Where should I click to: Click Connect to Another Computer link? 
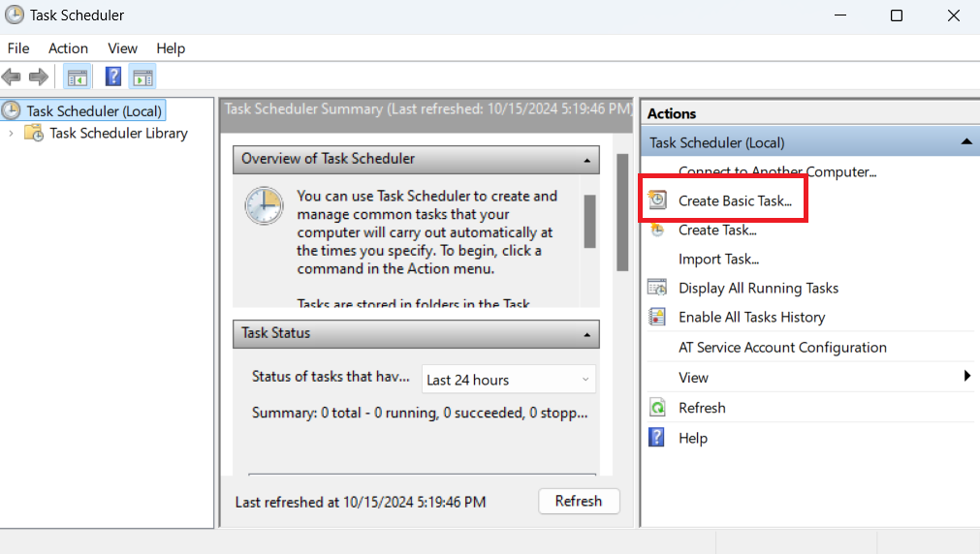click(x=776, y=172)
